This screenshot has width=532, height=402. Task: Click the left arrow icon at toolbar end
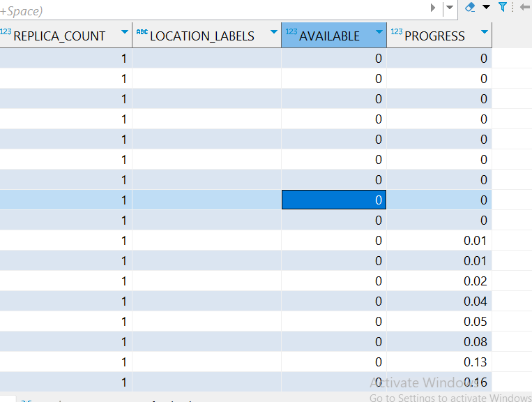tap(525, 7)
